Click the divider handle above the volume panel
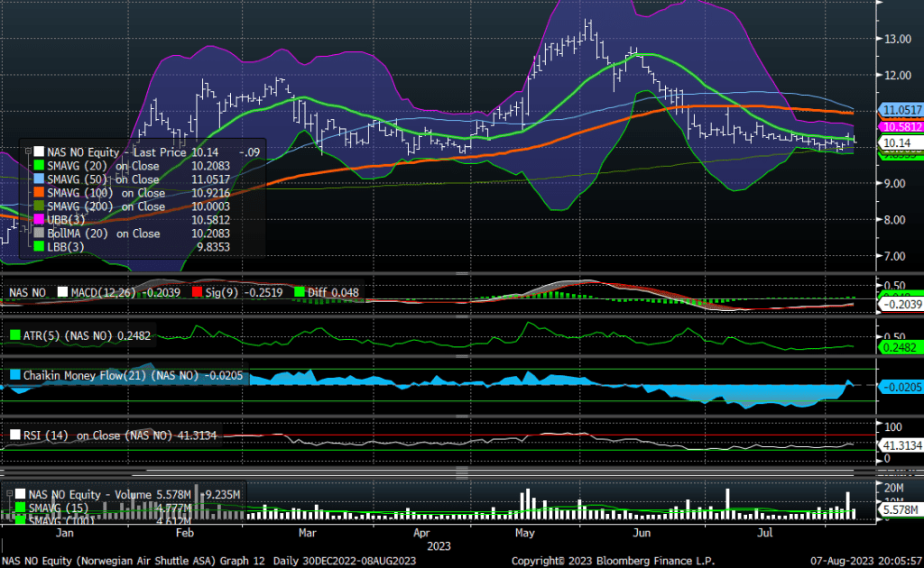This screenshot has width=924, height=568. [462, 472]
